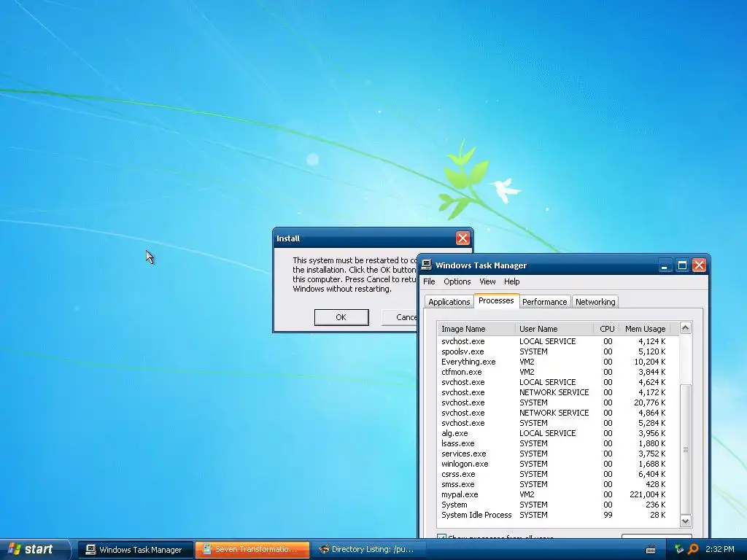Click the keyboard language bar icon in taskbar

[650, 550]
